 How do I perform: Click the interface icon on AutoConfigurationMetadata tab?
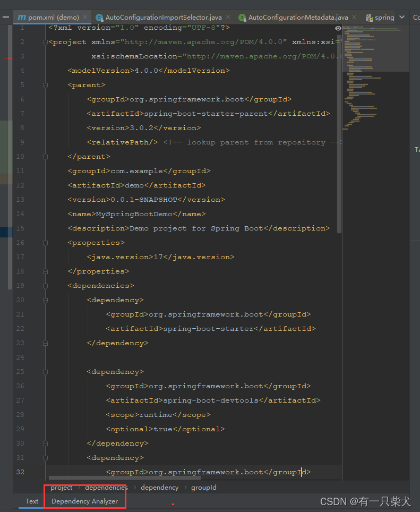pyautogui.click(x=242, y=18)
